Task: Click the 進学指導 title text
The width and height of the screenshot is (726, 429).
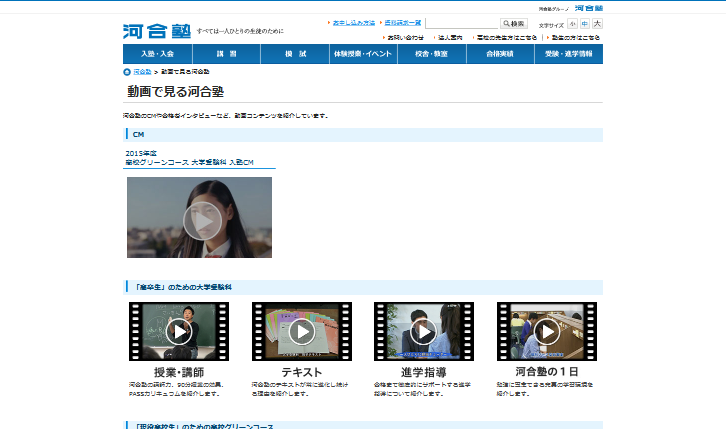Action: click(x=424, y=372)
